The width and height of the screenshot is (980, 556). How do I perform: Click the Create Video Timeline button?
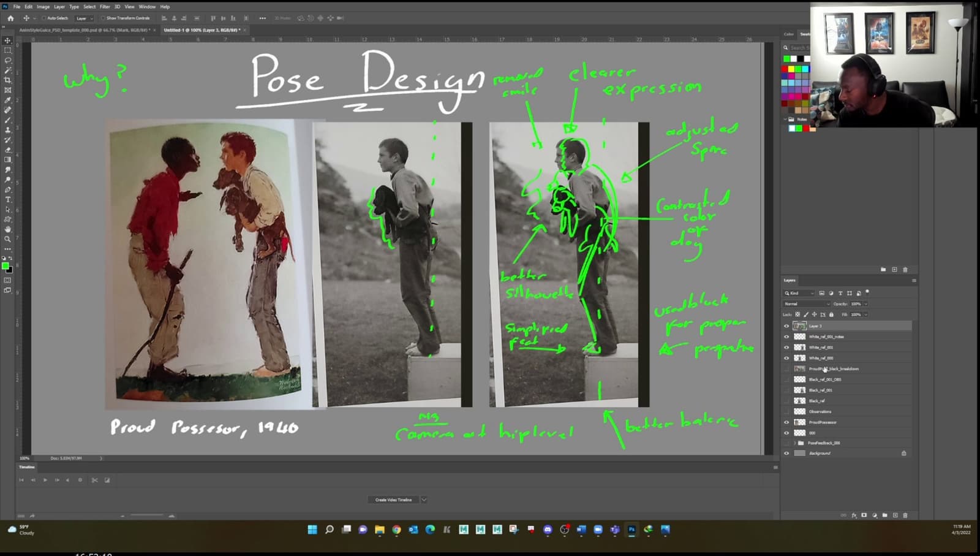pos(393,500)
